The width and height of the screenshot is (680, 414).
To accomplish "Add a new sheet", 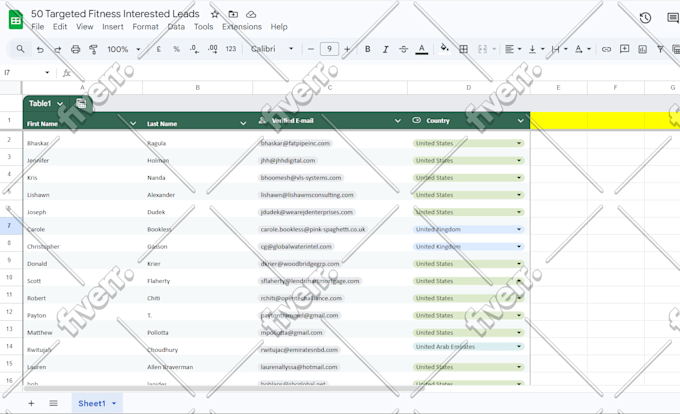I will click(31, 403).
